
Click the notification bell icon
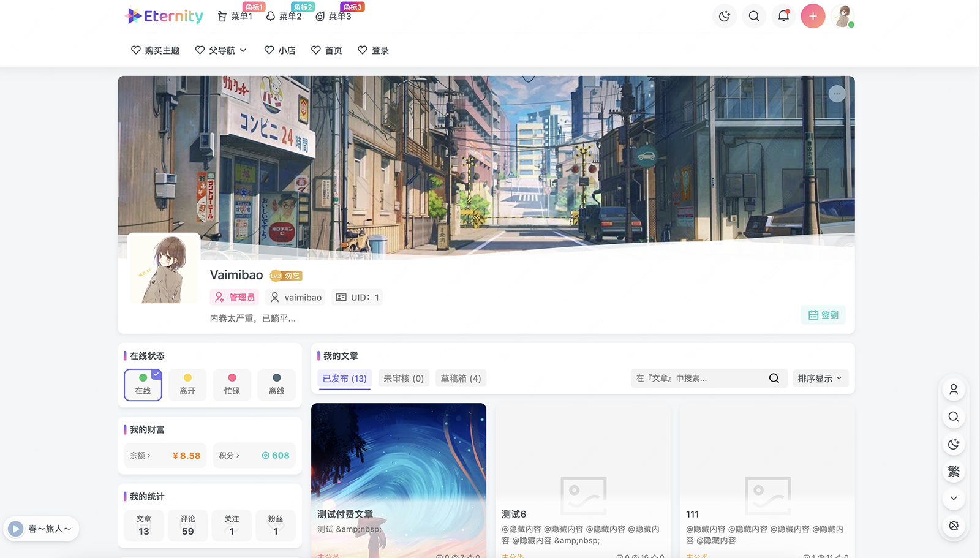point(783,16)
